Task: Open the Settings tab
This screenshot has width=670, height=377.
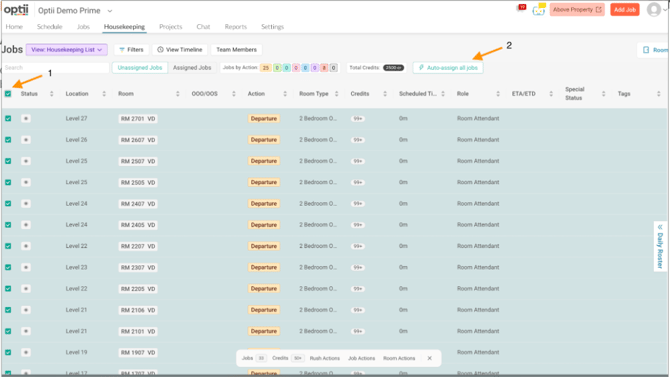Action: (272, 27)
